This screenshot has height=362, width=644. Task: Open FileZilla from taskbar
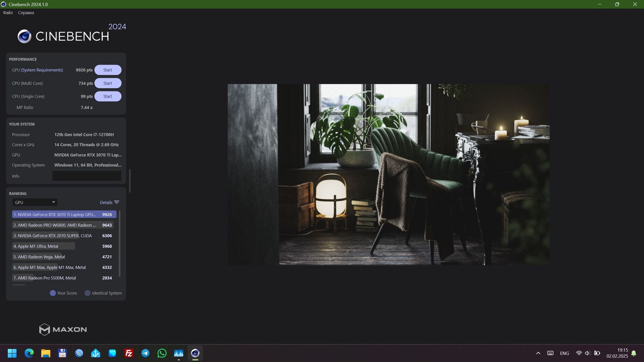pyautogui.click(x=129, y=353)
